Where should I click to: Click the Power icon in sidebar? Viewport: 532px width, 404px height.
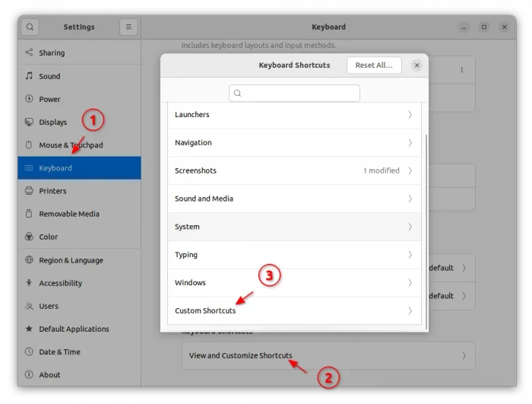point(29,99)
